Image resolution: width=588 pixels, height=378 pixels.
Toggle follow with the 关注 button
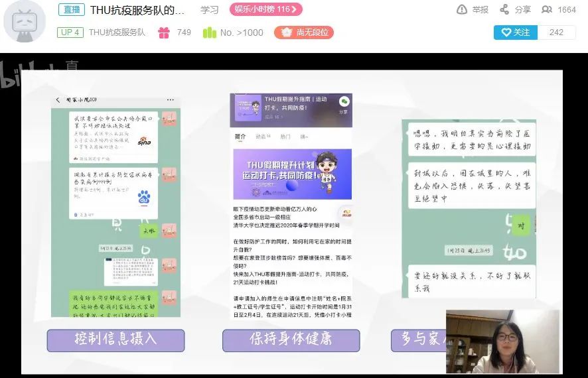click(x=515, y=32)
